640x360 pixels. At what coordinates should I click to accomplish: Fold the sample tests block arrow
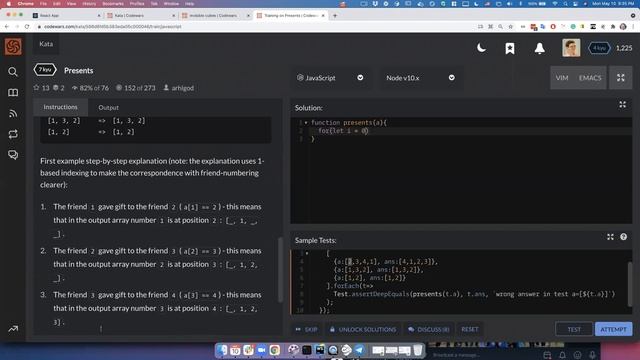coord(307,253)
